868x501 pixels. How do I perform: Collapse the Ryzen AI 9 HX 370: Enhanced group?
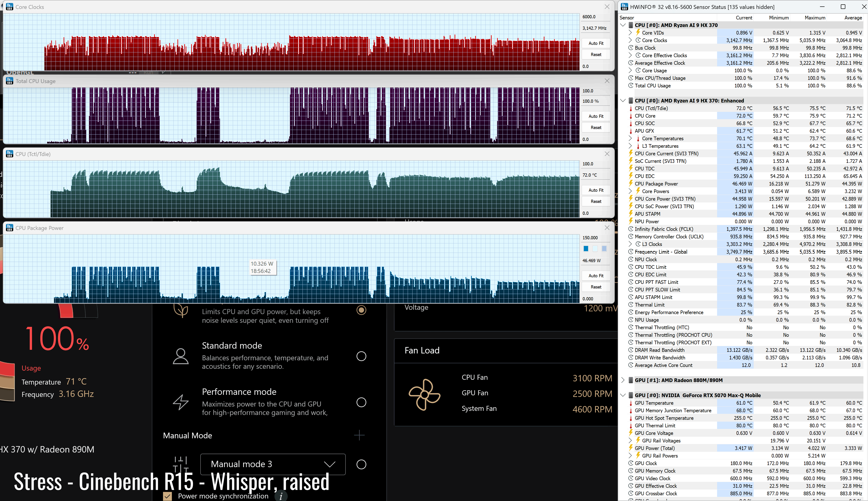pos(623,101)
